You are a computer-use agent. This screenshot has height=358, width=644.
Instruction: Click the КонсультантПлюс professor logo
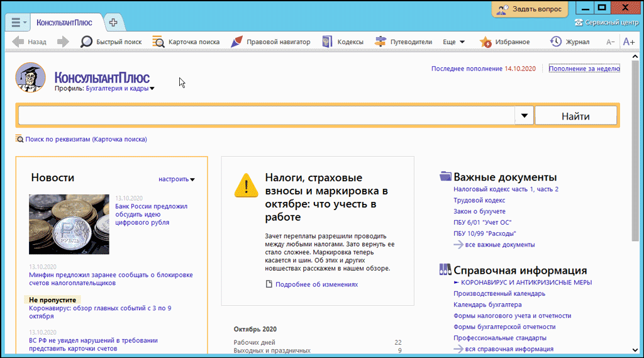pos(30,77)
